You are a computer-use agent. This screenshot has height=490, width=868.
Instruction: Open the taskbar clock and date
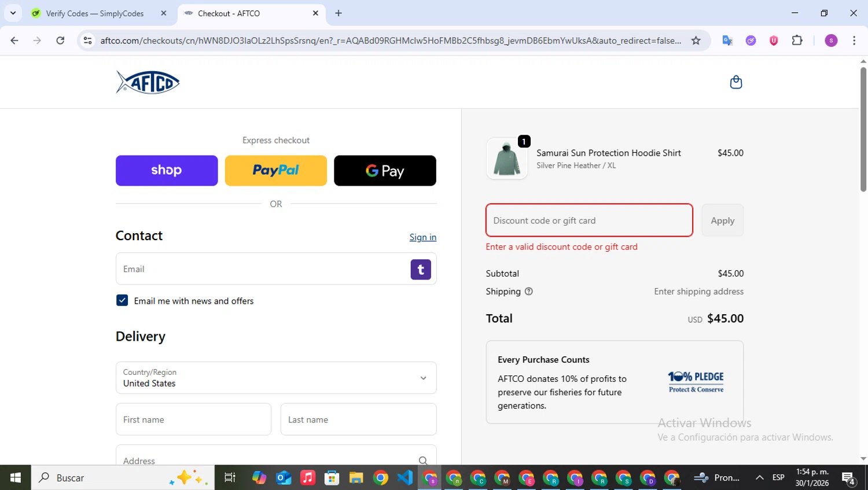812,477
